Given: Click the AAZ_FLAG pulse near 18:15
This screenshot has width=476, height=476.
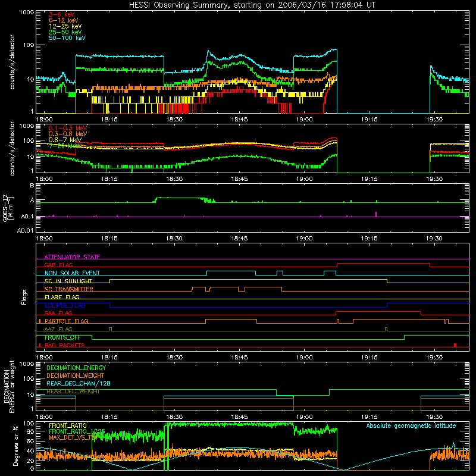Looking at the screenshot, I should (110, 329).
